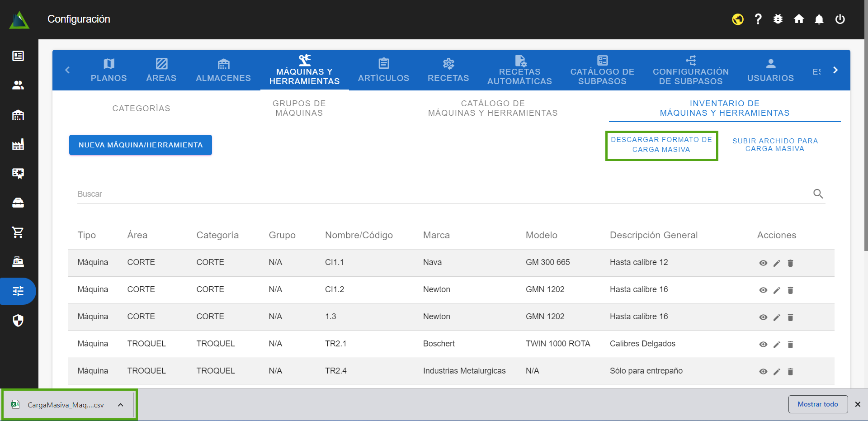Image resolution: width=868 pixels, height=421 pixels.
Task: Type in the Buscar search field
Action: (443, 194)
